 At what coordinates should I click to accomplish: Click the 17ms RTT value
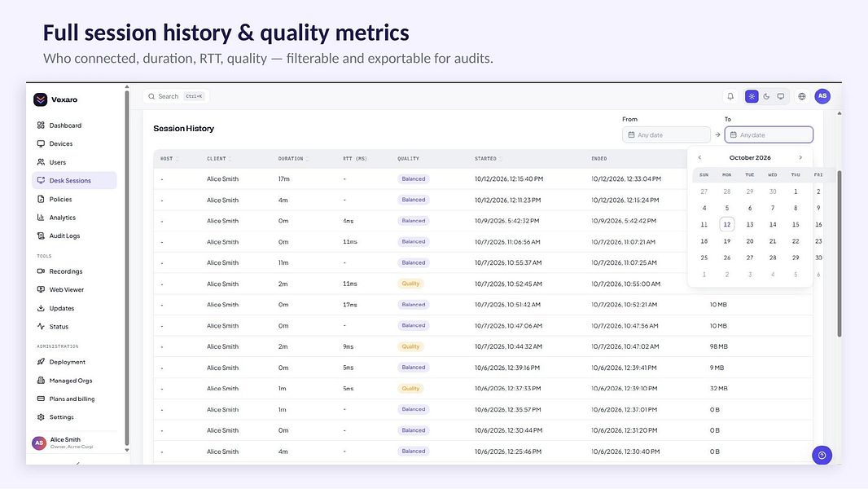(350, 305)
